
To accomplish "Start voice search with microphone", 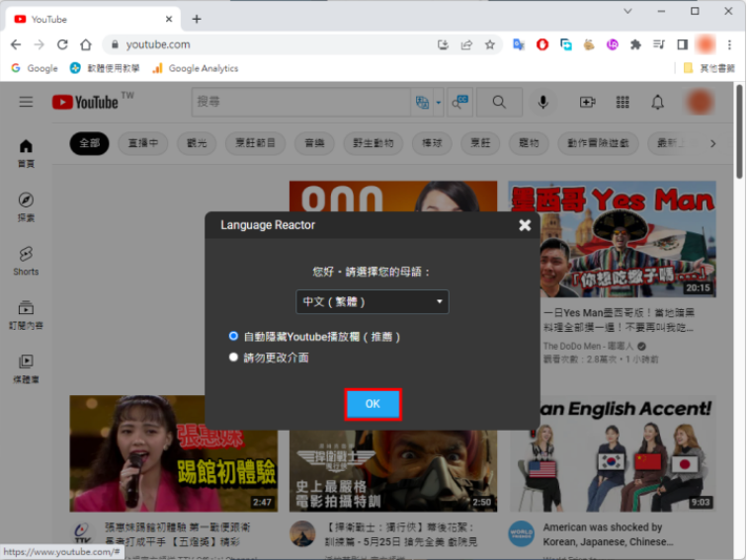I will click(542, 102).
